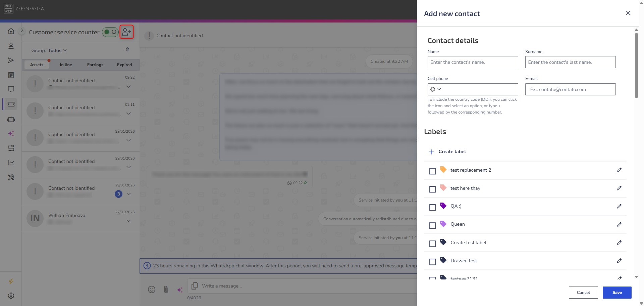Open the chat bubble icon in sidebar

[11, 89]
